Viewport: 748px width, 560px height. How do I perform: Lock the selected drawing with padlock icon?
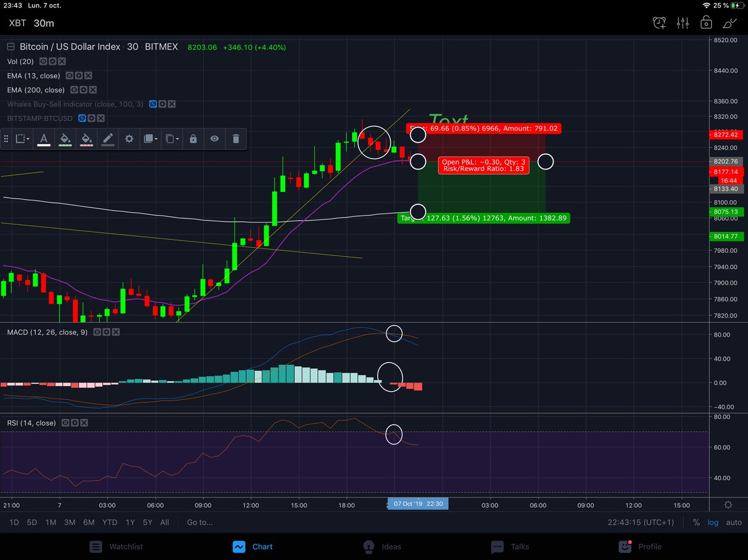point(193,138)
